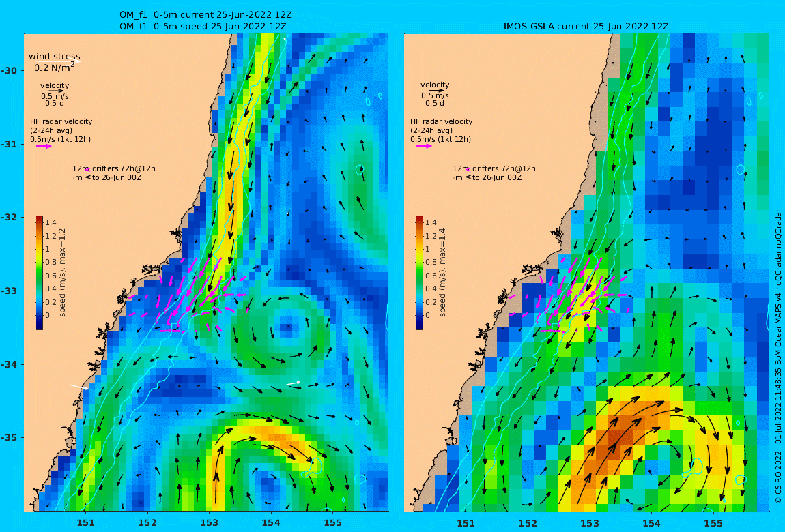
Task: Click the 'velocity' label in the right map
Action: tap(435, 85)
